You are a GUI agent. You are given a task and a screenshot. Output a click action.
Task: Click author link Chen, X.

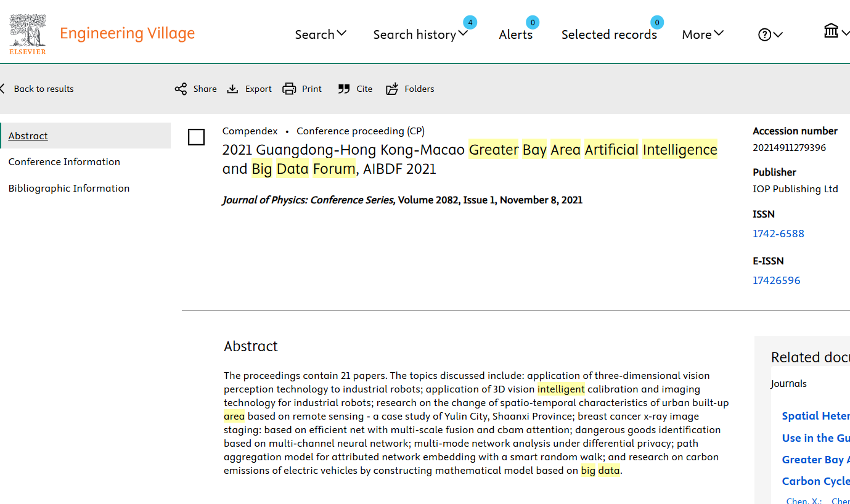[x=804, y=501]
